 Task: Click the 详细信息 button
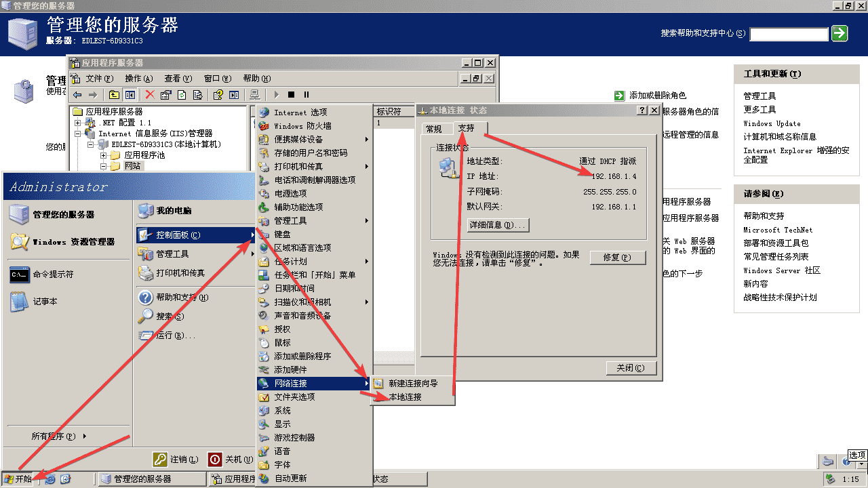click(498, 224)
